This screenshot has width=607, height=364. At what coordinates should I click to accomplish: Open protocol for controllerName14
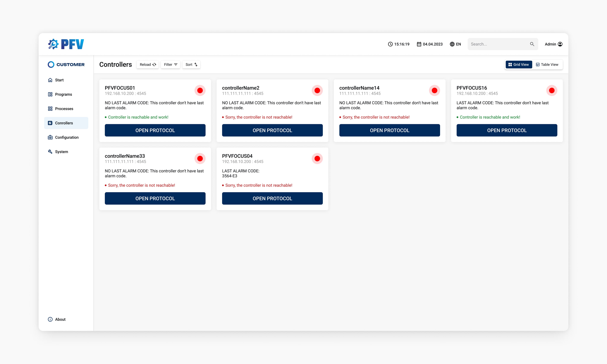pyautogui.click(x=390, y=130)
